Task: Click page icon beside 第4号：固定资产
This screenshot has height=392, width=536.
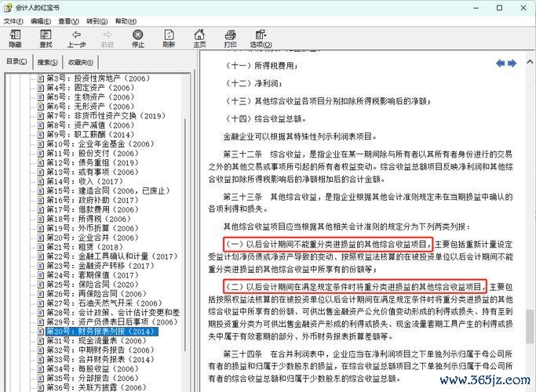Action: click(x=41, y=88)
